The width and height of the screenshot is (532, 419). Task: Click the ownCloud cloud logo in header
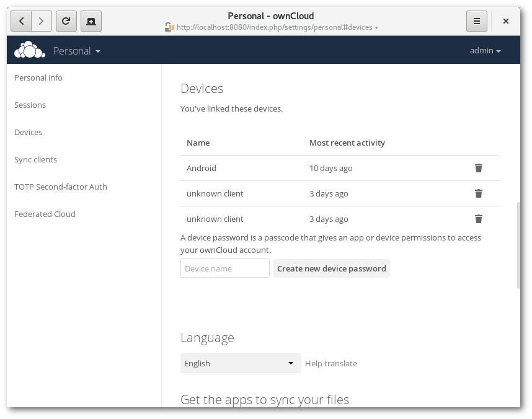click(x=30, y=50)
